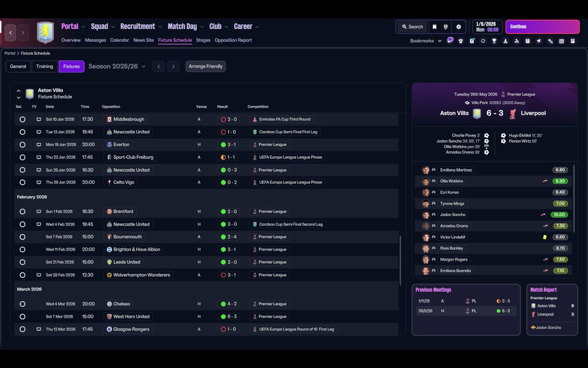Select the Celta Vigo fixture radio button
The height and width of the screenshot is (368, 588).
tap(23, 183)
